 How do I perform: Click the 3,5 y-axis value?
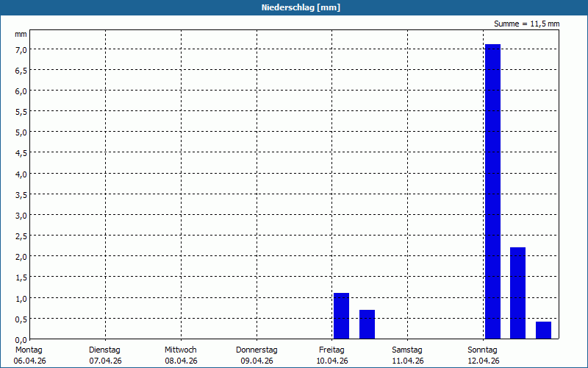pos(21,195)
